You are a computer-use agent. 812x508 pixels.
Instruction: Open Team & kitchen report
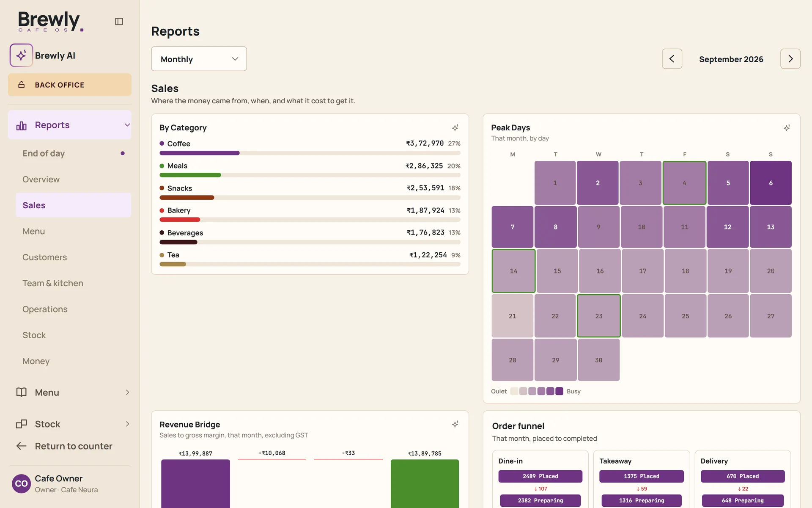pyautogui.click(x=74, y=283)
